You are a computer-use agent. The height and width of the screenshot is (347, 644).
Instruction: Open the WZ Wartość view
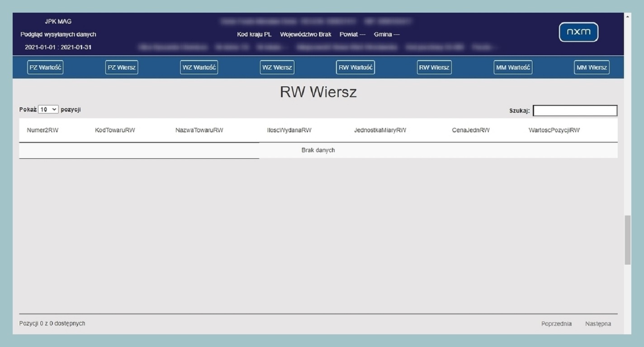pyautogui.click(x=199, y=67)
